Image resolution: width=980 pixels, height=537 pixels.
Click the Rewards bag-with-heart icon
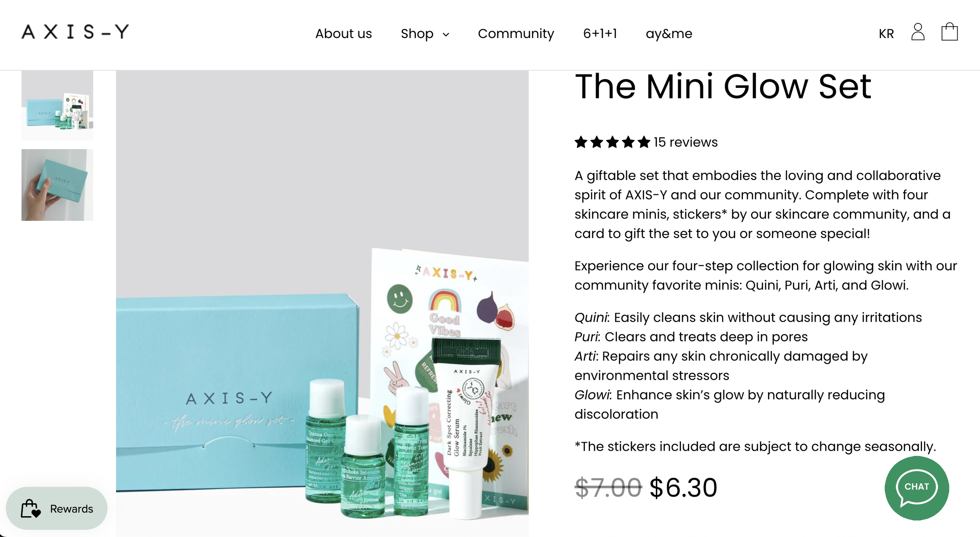point(31,508)
